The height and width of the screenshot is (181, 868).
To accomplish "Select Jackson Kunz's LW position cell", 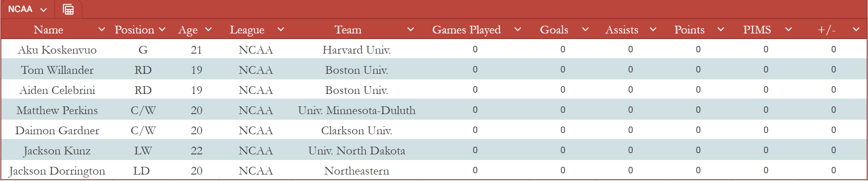I will [143, 151].
